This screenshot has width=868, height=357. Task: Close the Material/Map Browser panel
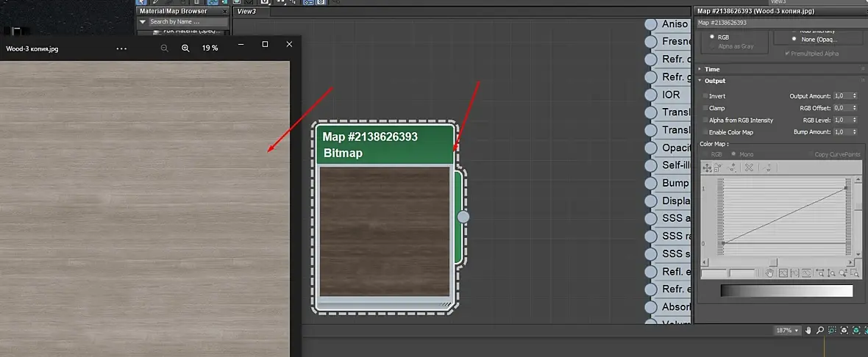[x=225, y=11]
